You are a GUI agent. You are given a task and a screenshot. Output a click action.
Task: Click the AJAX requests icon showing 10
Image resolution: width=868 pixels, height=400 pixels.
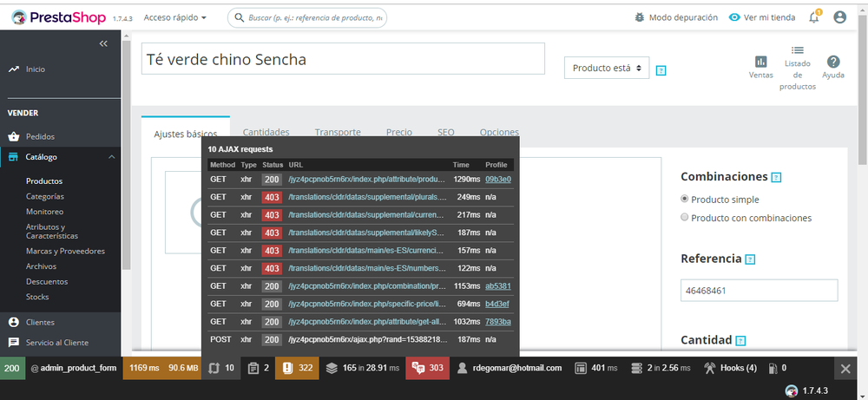(220, 368)
